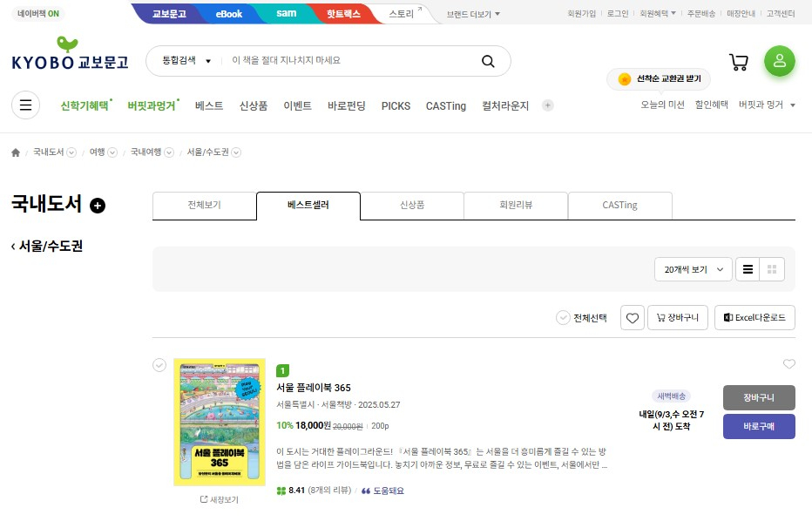Click the green user profile icon
812x528 pixels.
click(x=779, y=61)
